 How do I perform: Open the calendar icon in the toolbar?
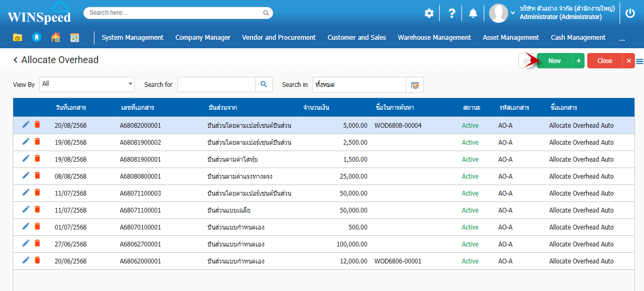[x=75, y=38]
